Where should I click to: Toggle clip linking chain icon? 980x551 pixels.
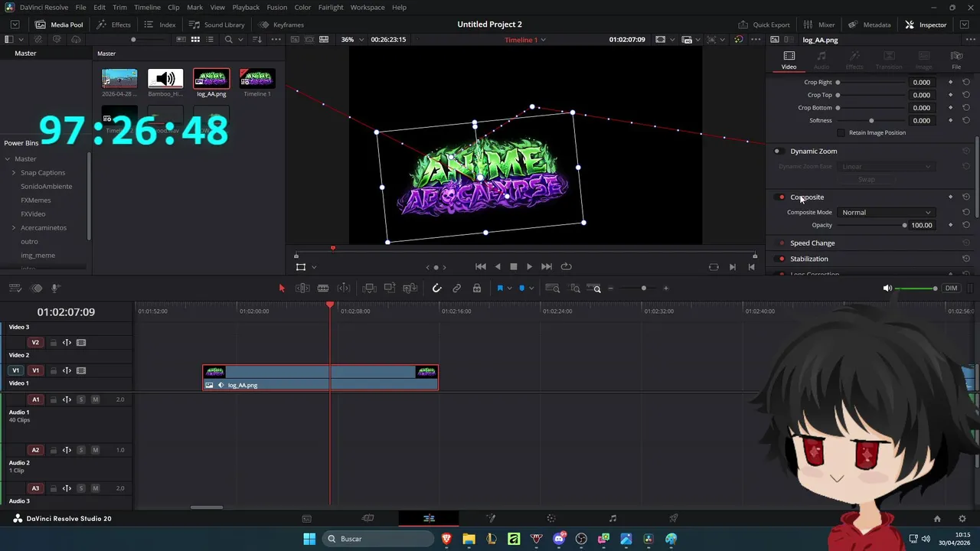457,289
